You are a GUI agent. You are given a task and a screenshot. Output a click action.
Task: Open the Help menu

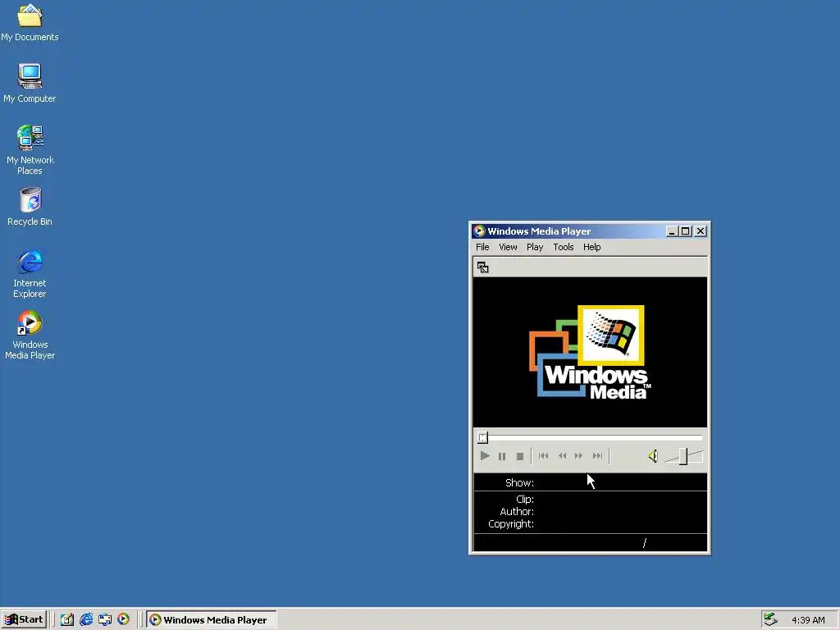pyautogui.click(x=591, y=247)
